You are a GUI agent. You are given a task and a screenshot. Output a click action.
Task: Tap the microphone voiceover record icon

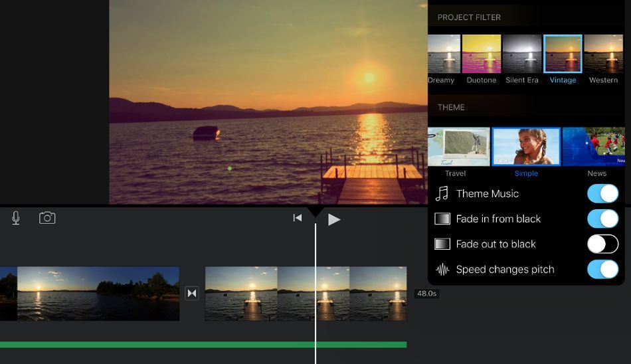click(x=16, y=218)
